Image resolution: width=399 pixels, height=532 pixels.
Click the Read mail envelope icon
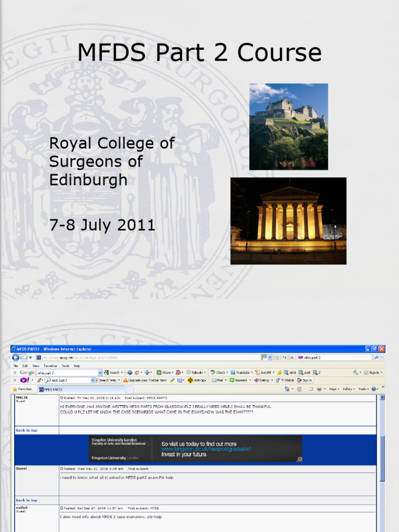pos(311,389)
